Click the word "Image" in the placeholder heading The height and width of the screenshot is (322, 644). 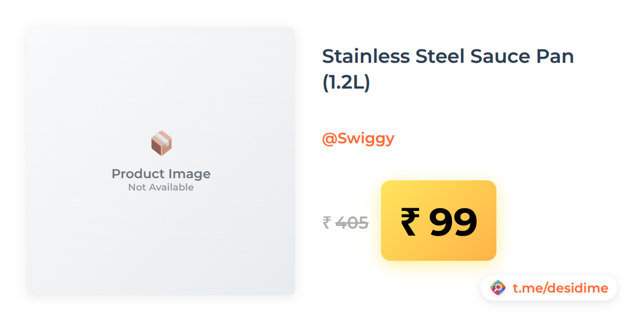click(188, 174)
